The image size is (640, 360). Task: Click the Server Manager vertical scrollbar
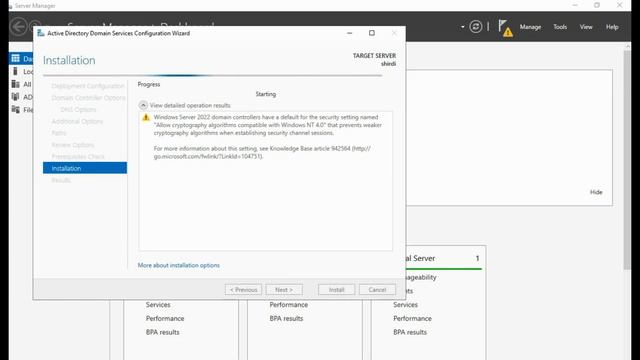click(x=627, y=159)
